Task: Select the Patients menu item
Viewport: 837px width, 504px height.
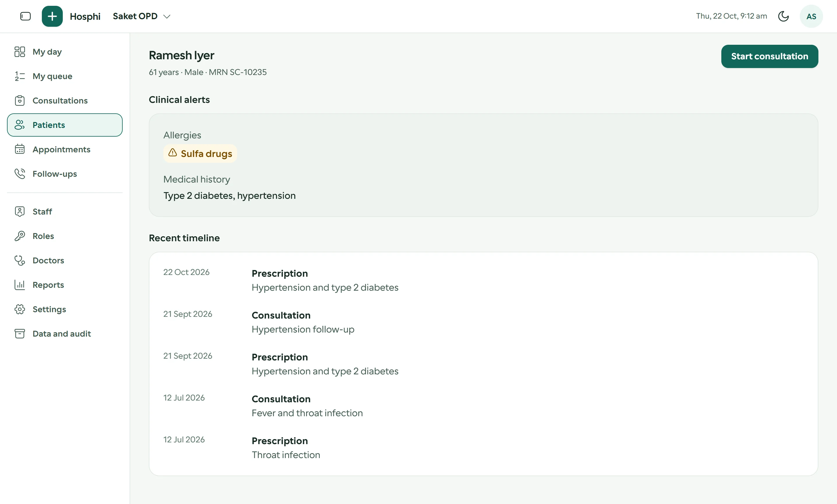Action: tap(65, 125)
